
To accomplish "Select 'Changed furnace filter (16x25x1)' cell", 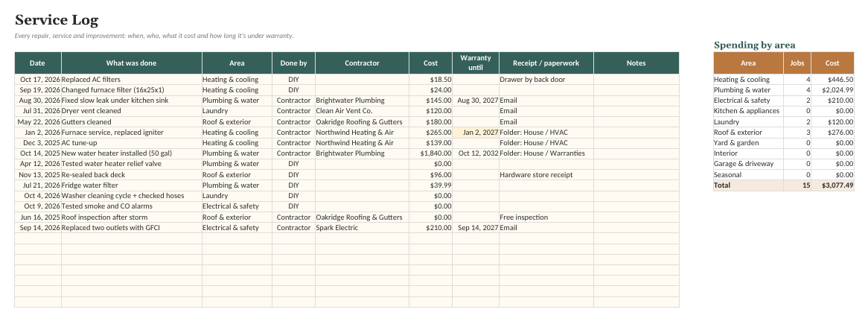I will pyautogui.click(x=131, y=90).
